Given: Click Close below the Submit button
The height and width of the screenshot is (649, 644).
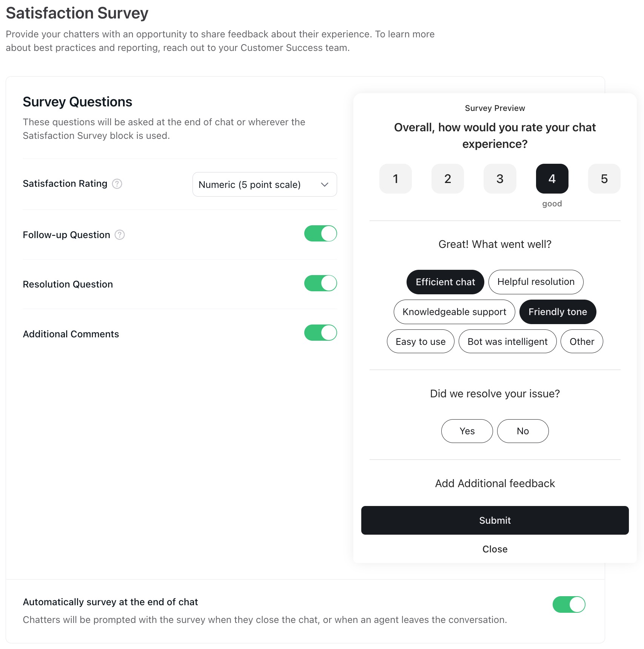Looking at the screenshot, I should point(495,549).
